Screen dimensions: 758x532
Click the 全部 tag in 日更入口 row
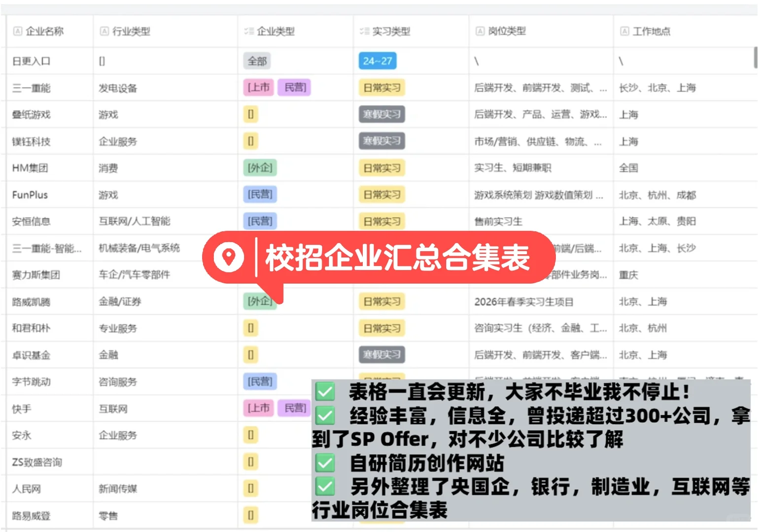[x=257, y=61]
